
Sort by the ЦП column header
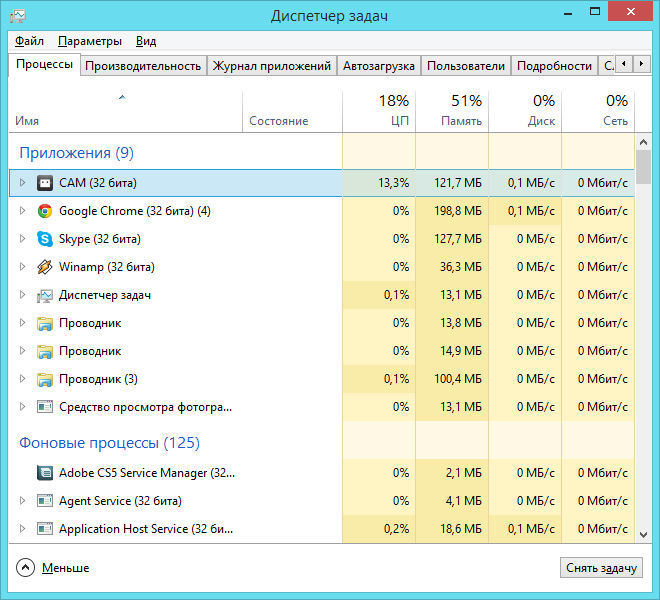pos(379,110)
